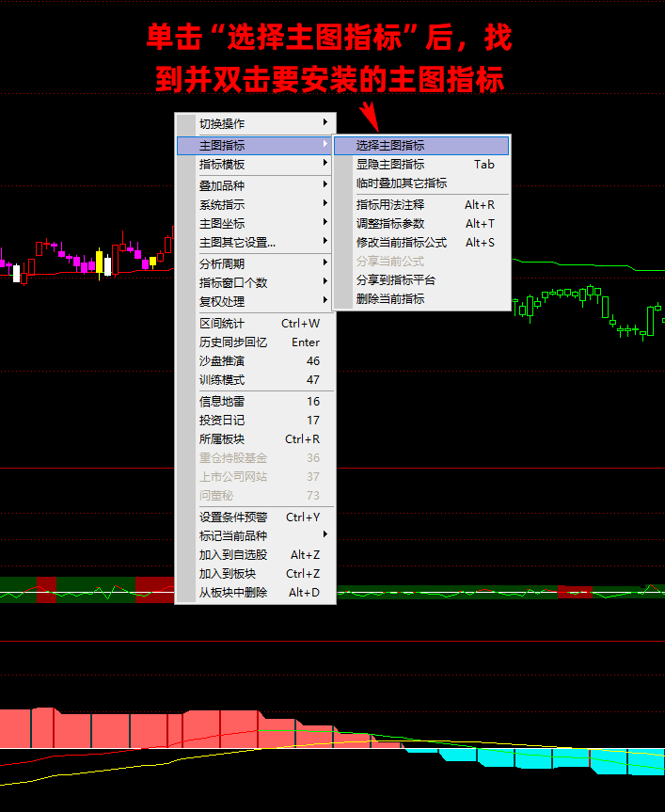Open the 复权处理 submenu
The image size is (665, 812).
click(256, 301)
